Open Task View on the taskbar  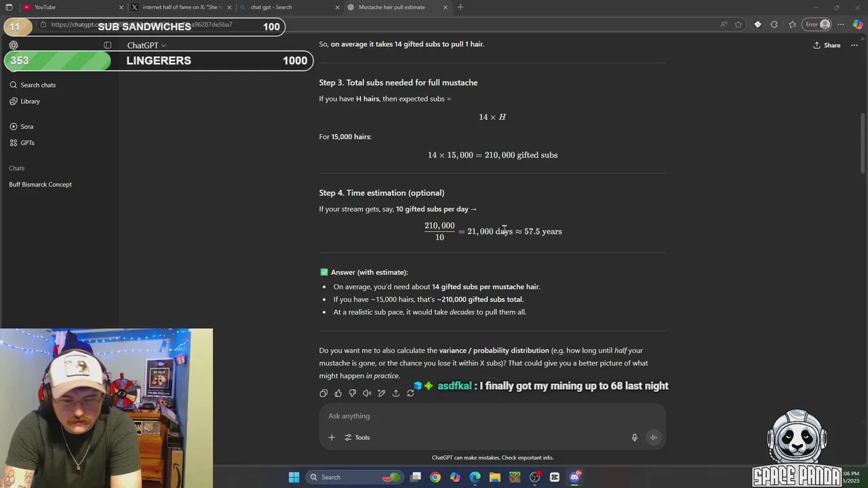click(x=416, y=477)
